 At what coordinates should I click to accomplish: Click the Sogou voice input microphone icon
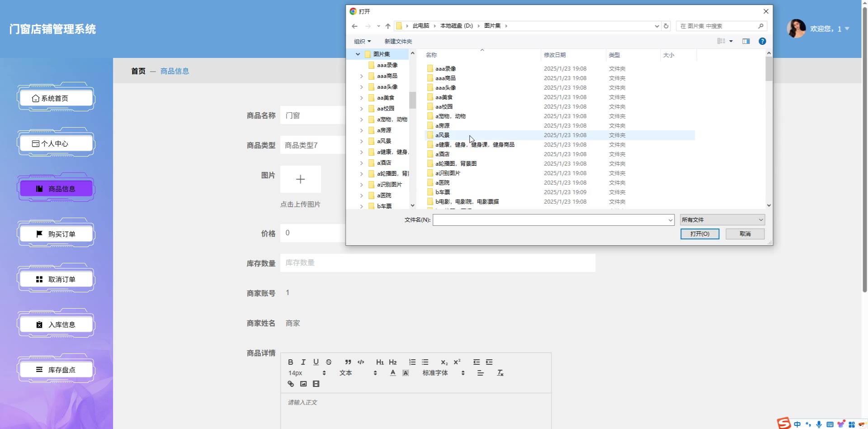[819, 424]
